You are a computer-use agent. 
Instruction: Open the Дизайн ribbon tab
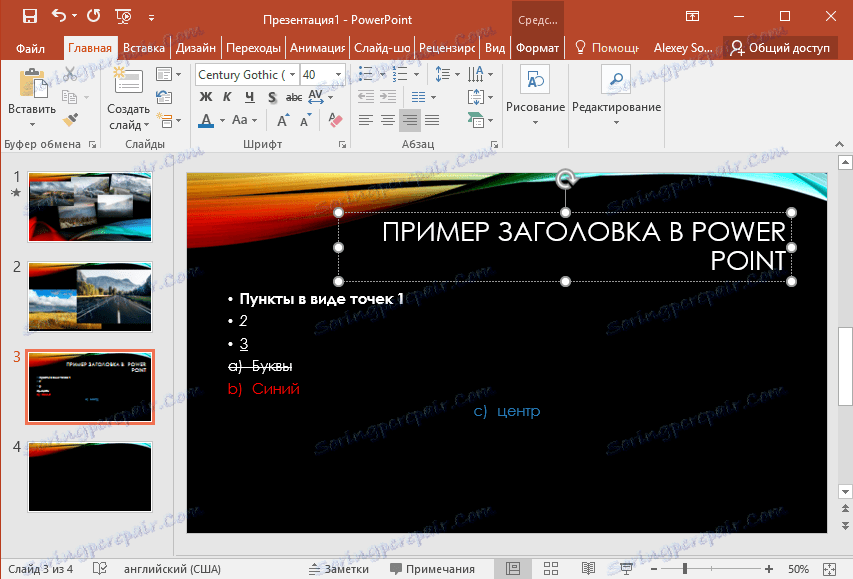(196, 46)
